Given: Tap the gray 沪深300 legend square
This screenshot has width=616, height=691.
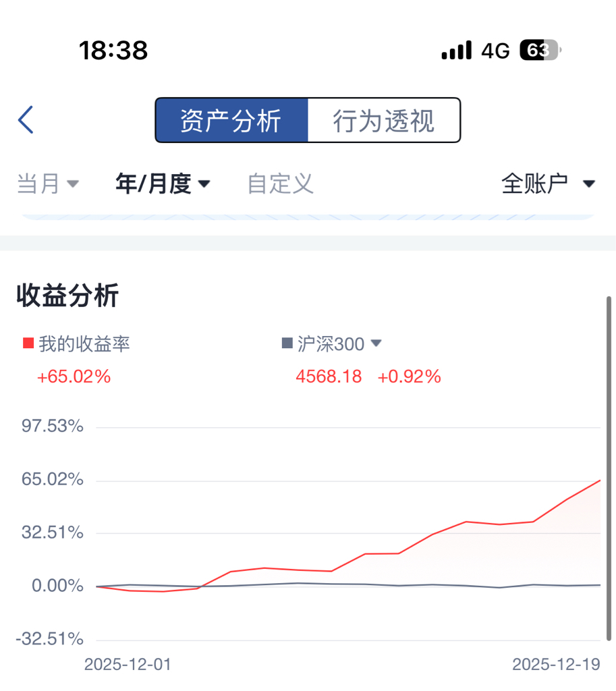Looking at the screenshot, I should pyautogui.click(x=287, y=343).
